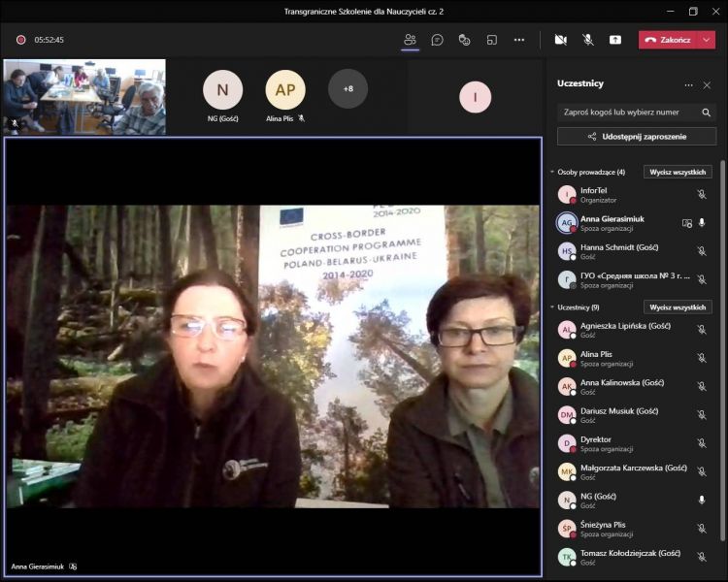Open the meeting chat icon
The image size is (728, 582).
tap(438, 40)
